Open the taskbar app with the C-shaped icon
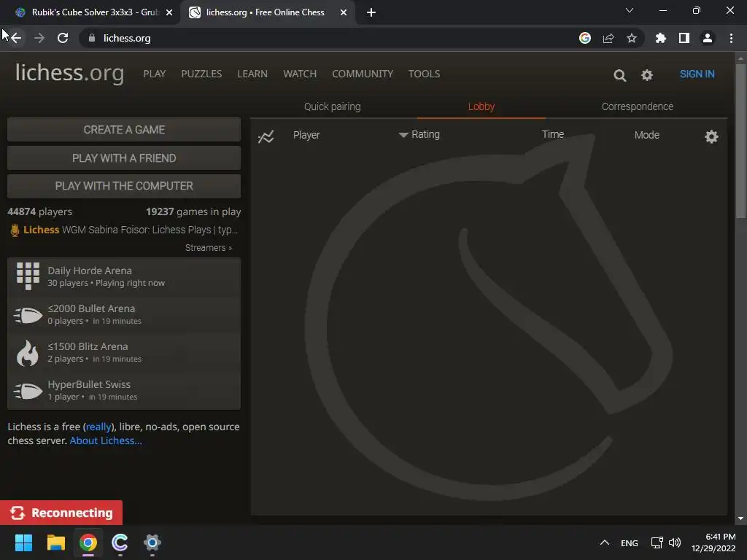 click(x=120, y=542)
